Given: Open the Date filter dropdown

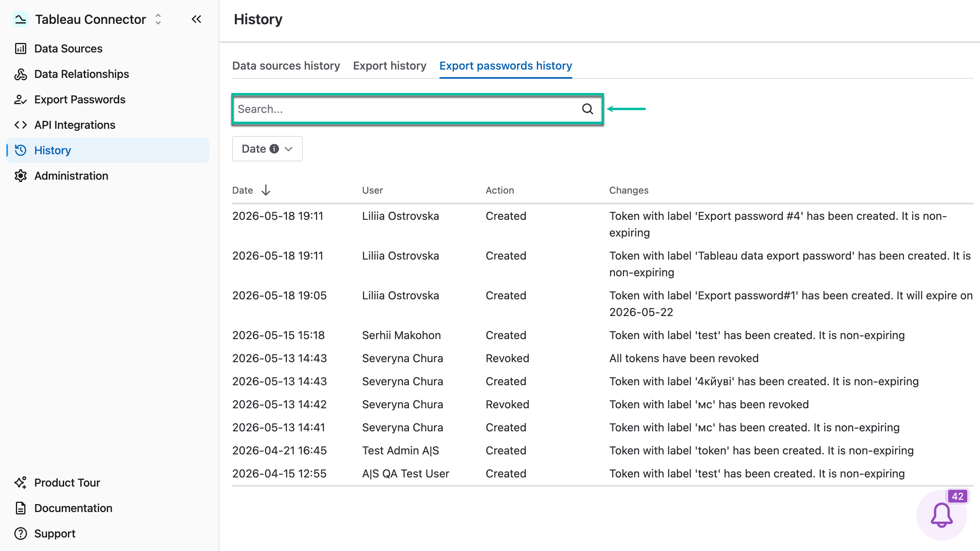Looking at the screenshot, I should pos(267,149).
